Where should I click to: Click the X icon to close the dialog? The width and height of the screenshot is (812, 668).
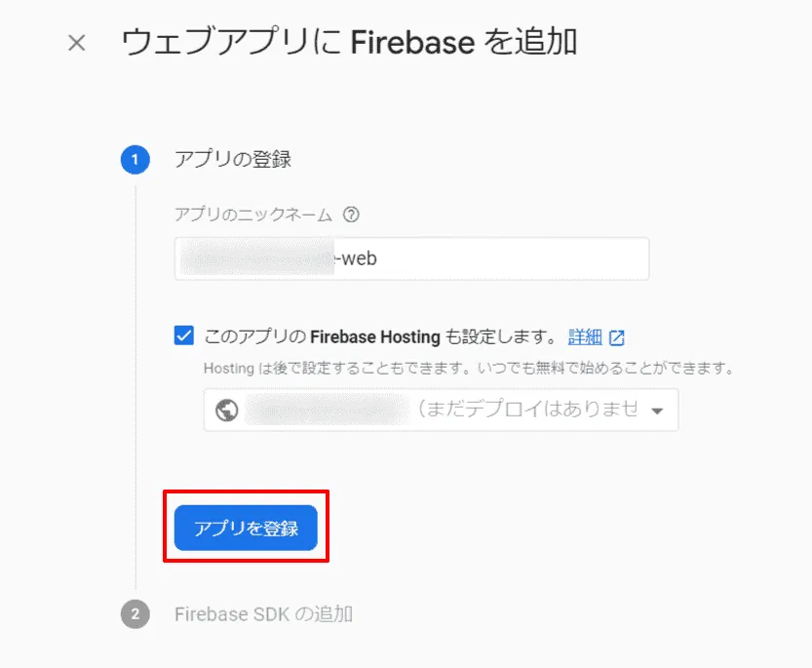75,42
